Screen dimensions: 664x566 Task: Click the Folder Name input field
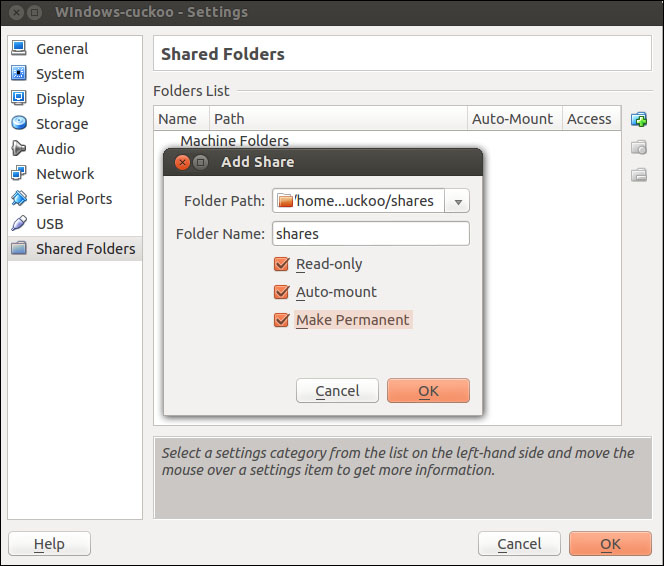[371, 233]
